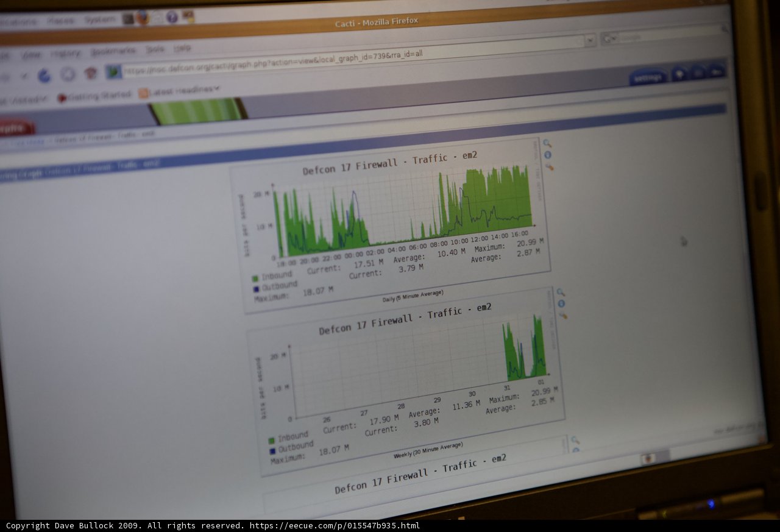The width and height of the screenshot is (780, 532).
Task: Open the mail launcher in top panel
Action: click(x=157, y=17)
